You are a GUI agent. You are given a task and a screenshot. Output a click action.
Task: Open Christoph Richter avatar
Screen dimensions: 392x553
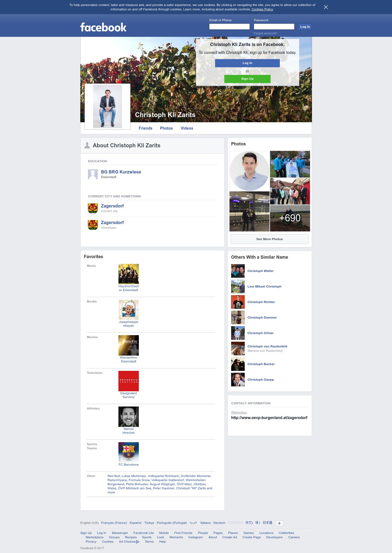pos(238,302)
